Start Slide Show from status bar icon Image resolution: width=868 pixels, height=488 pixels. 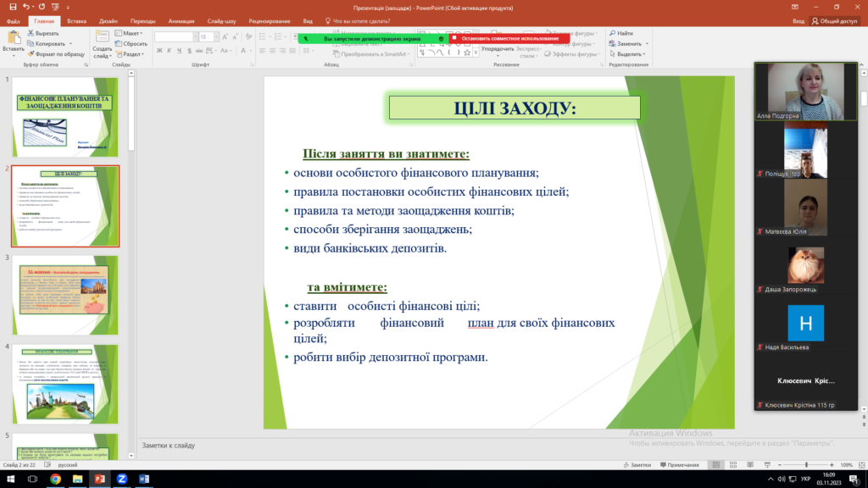click(767, 465)
